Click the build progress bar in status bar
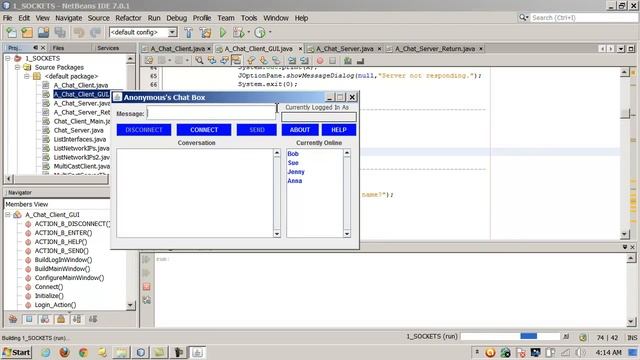 click(x=511, y=336)
